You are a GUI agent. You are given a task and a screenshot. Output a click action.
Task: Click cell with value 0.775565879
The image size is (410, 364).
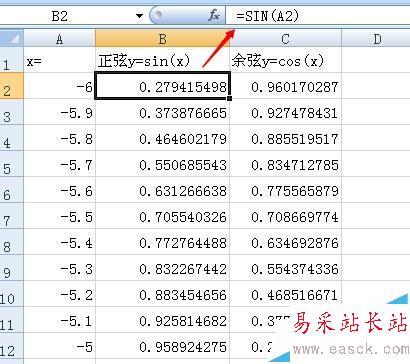(285, 190)
